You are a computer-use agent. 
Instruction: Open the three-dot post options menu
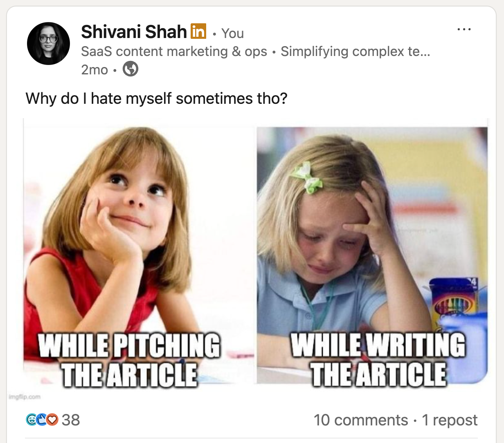(464, 29)
